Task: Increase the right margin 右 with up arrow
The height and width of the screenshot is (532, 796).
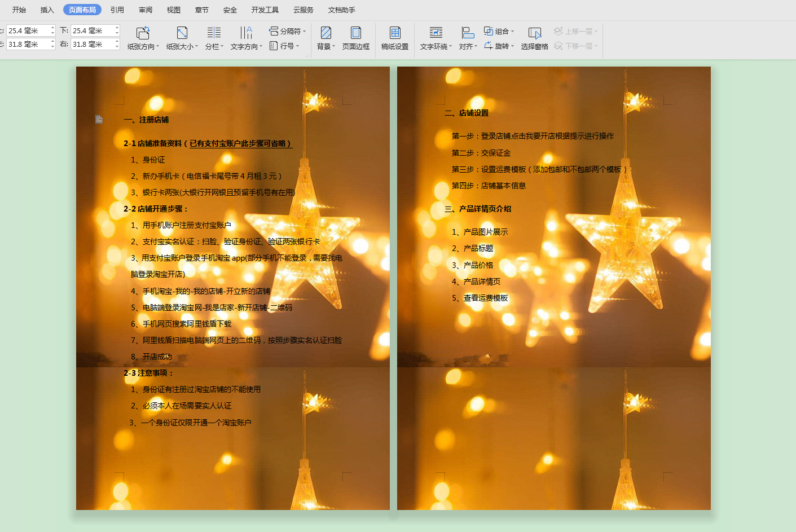Action: click(x=117, y=41)
